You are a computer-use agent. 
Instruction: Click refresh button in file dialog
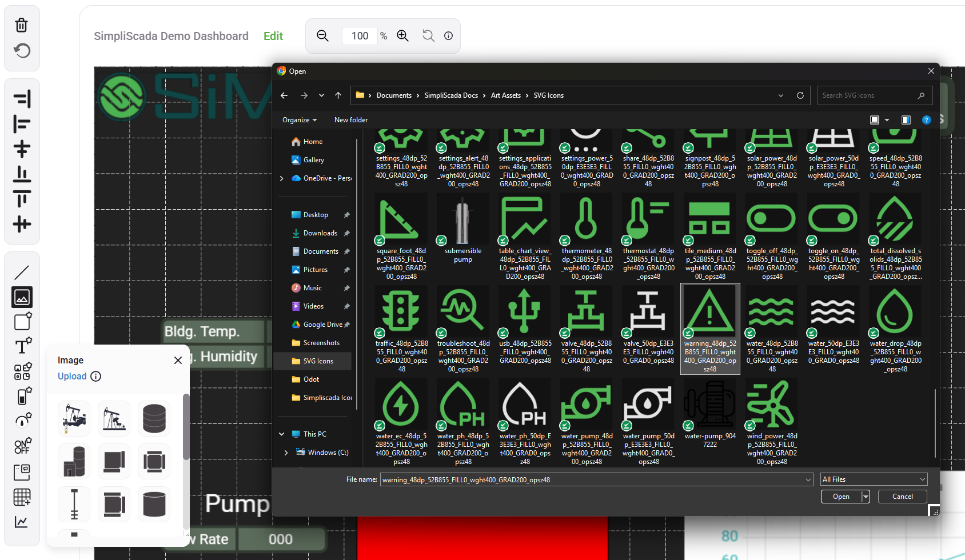800,95
